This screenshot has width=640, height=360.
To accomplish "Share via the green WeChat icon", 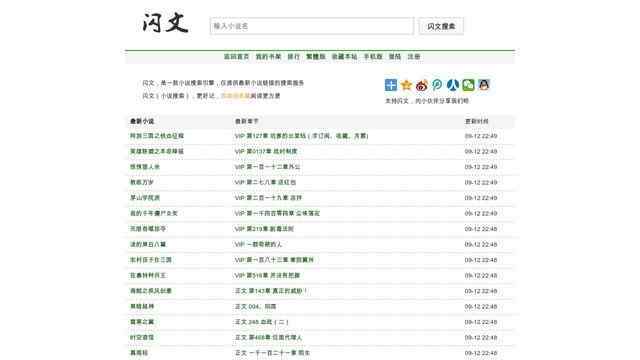I will (468, 85).
